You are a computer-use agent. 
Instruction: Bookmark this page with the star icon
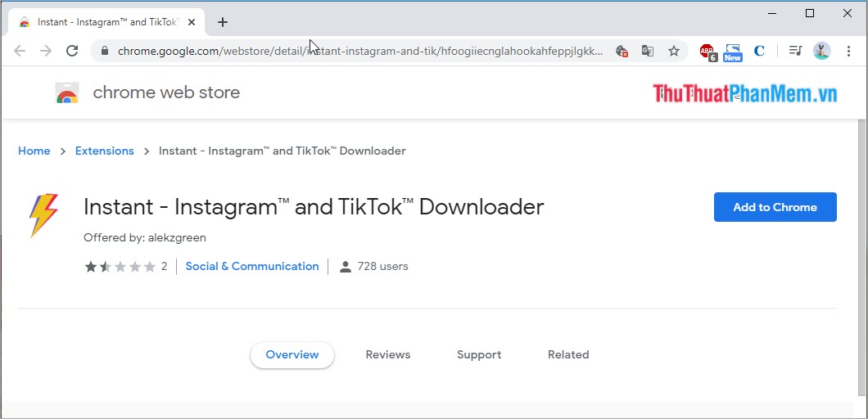pyautogui.click(x=674, y=51)
